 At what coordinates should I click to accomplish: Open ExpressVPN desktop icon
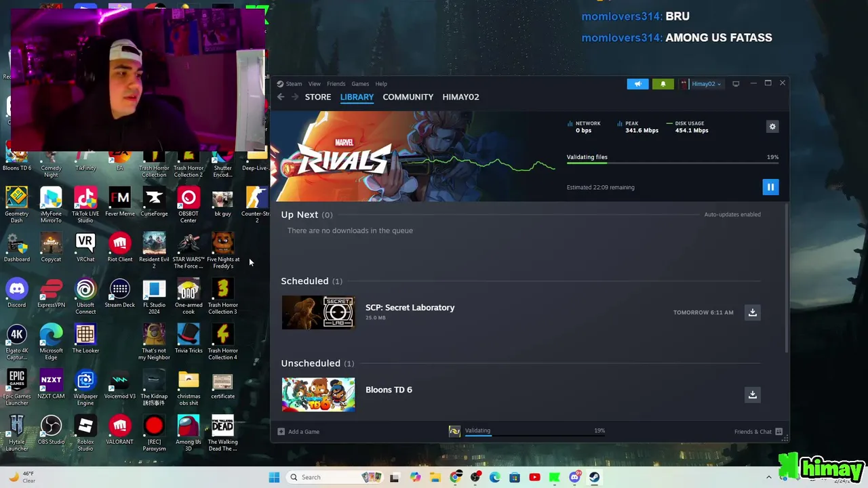51,293
